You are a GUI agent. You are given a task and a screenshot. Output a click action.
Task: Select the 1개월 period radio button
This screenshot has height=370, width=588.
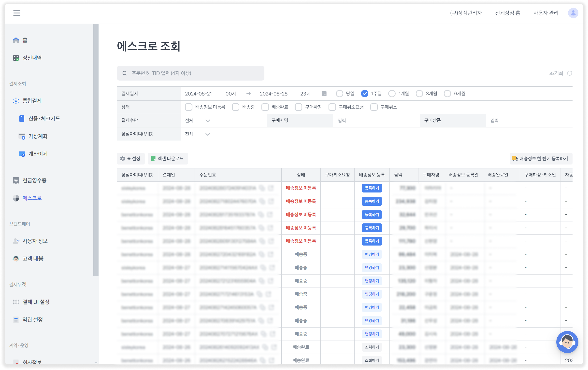[x=392, y=94]
